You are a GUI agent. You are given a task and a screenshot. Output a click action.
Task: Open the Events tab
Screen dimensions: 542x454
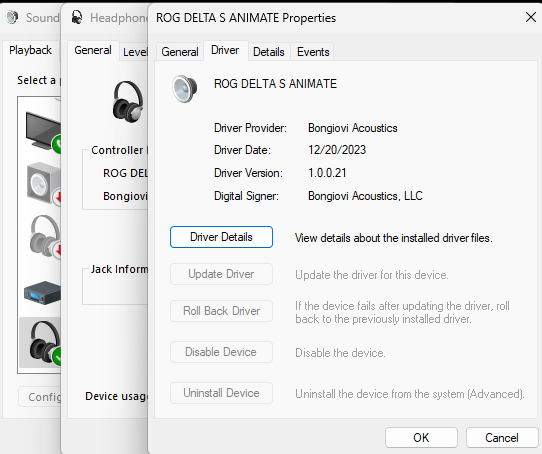(313, 52)
